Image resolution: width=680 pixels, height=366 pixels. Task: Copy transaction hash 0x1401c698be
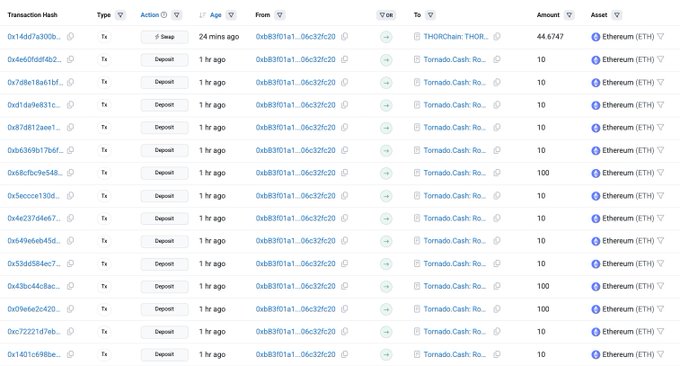coord(70,354)
